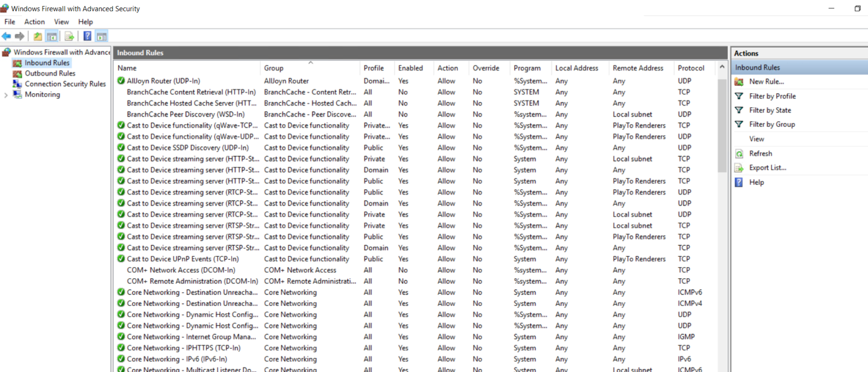Click Filter by State in the Actions pane
Image resolution: width=868 pixels, height=372 pixels.
[x=769, y=110]
